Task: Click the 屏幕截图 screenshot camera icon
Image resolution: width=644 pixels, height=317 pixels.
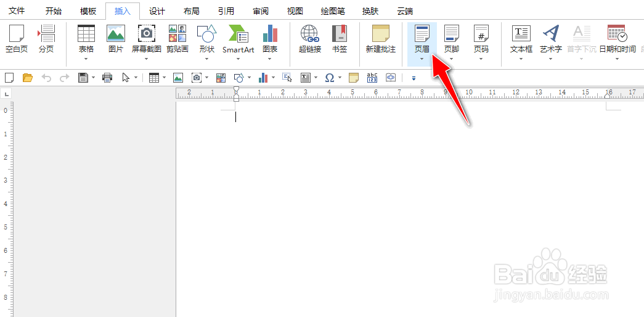Action: (x=147, y=33)
